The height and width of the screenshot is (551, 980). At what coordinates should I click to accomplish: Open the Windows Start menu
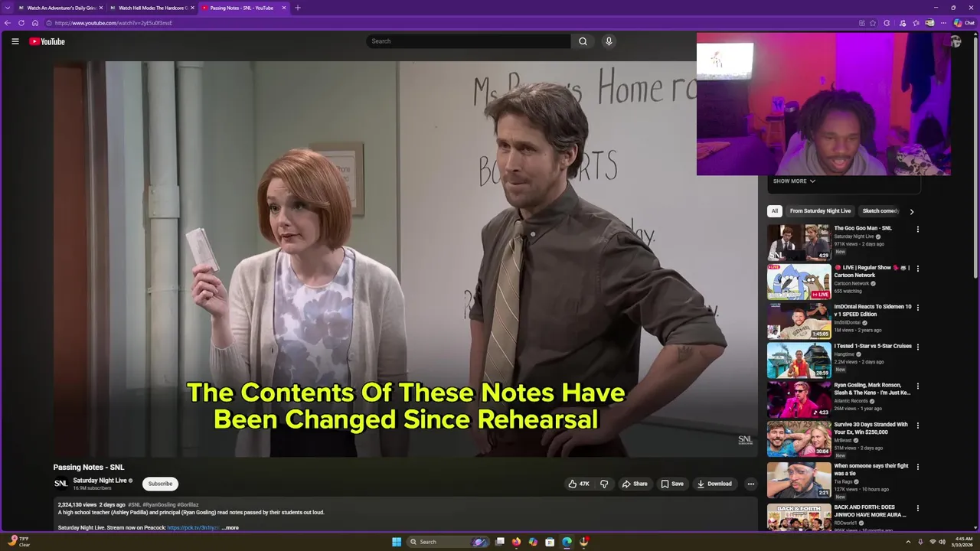click(x=397, y=542)
